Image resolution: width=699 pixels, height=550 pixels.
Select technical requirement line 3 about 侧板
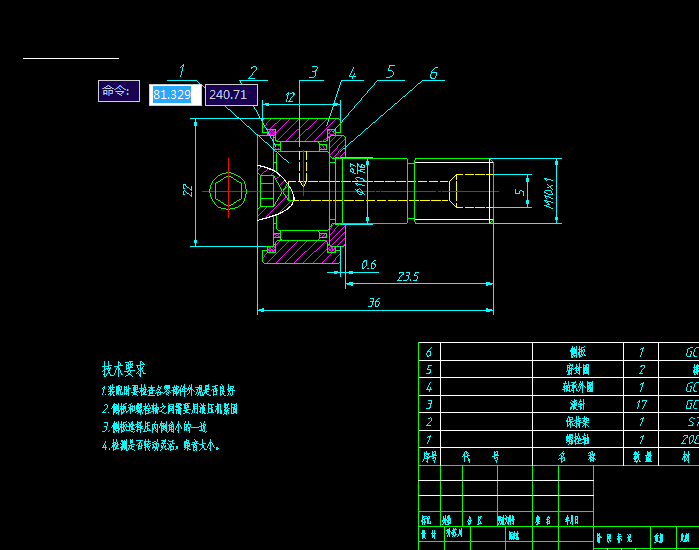point(154,427)
